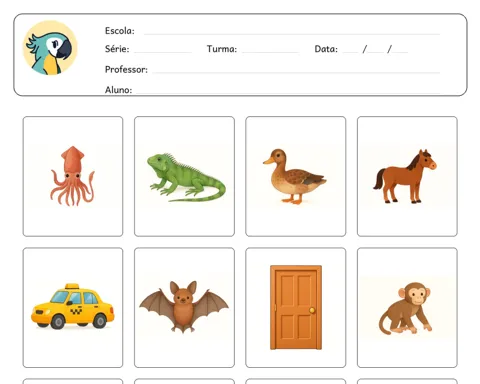
Task: Select the squid picture card
Action: pos(73,176)
